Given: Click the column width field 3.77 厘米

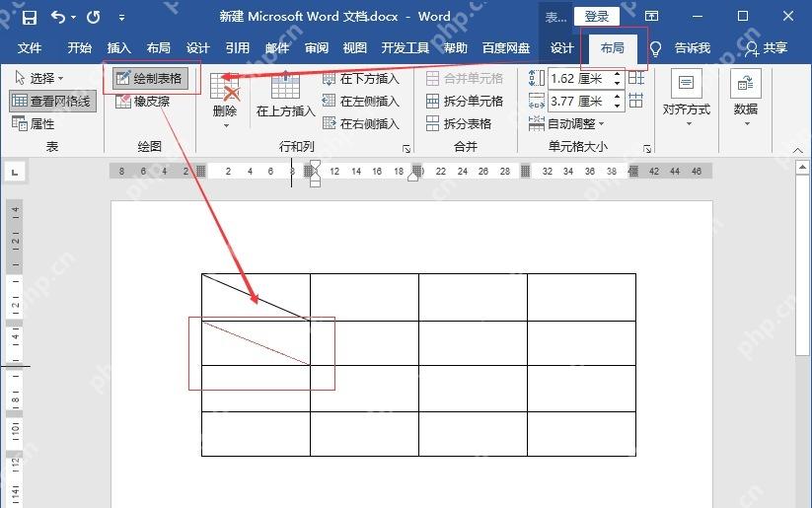Looking at the screenshot, I should click(579, 102).
